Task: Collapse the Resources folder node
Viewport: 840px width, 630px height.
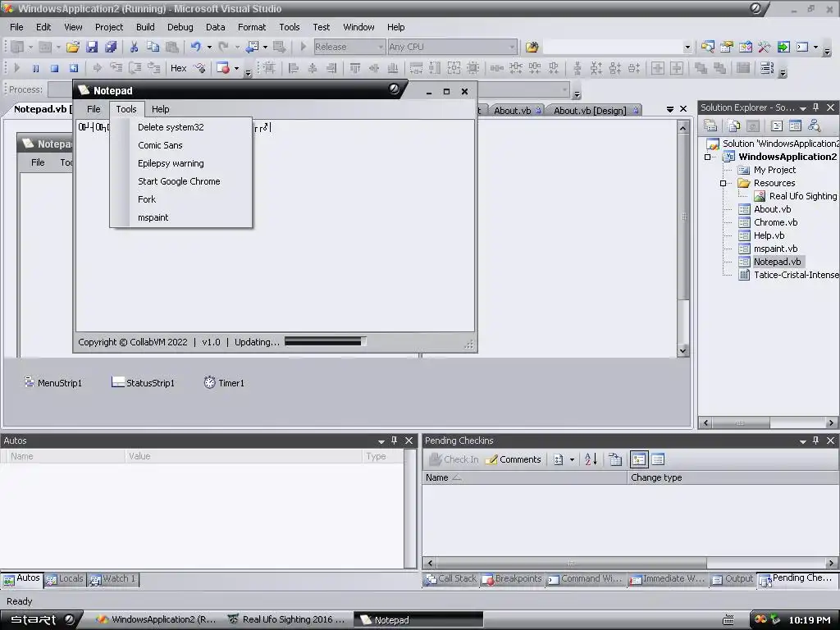Action: click(723, 183)
